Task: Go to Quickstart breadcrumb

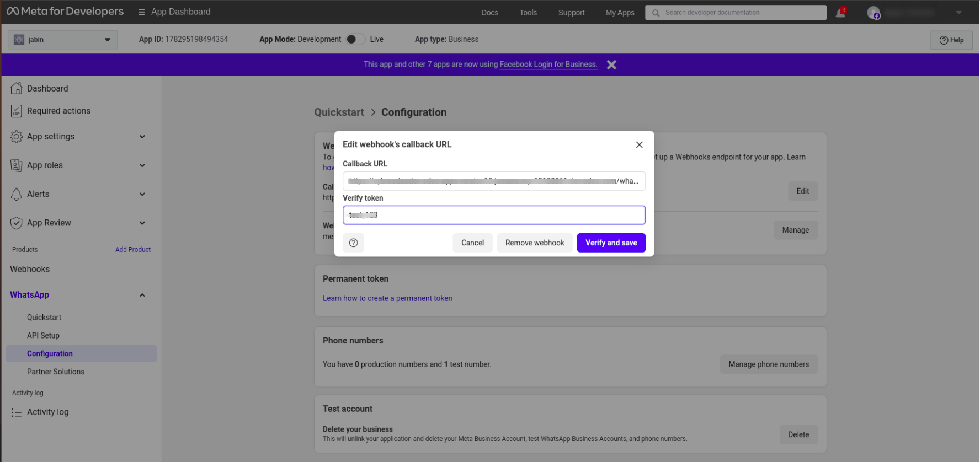Action: (x=339, y=112)
